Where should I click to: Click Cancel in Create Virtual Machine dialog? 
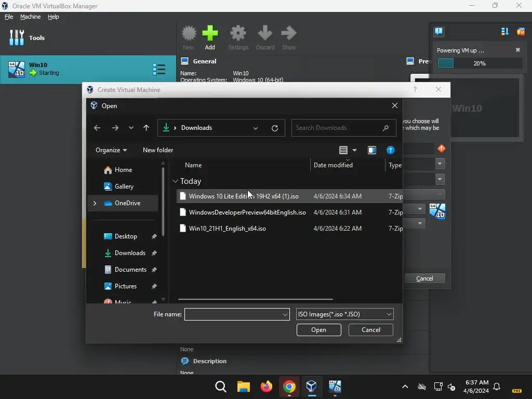[424, 278]
